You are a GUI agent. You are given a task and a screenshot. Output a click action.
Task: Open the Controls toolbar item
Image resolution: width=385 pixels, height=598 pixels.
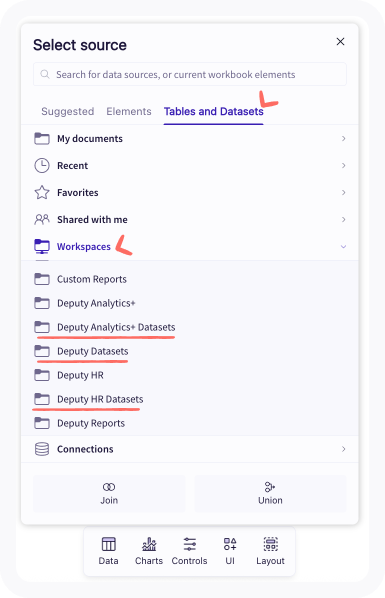point(189,551)
